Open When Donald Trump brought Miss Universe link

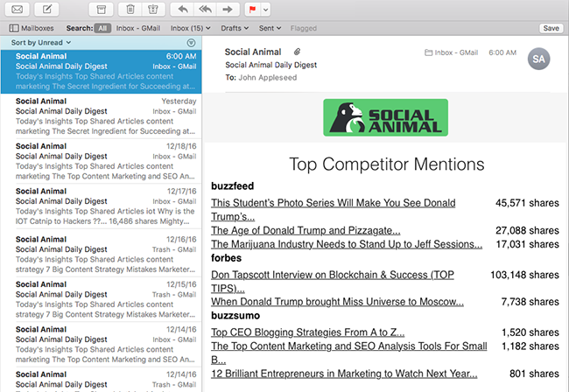coord(337,302)
